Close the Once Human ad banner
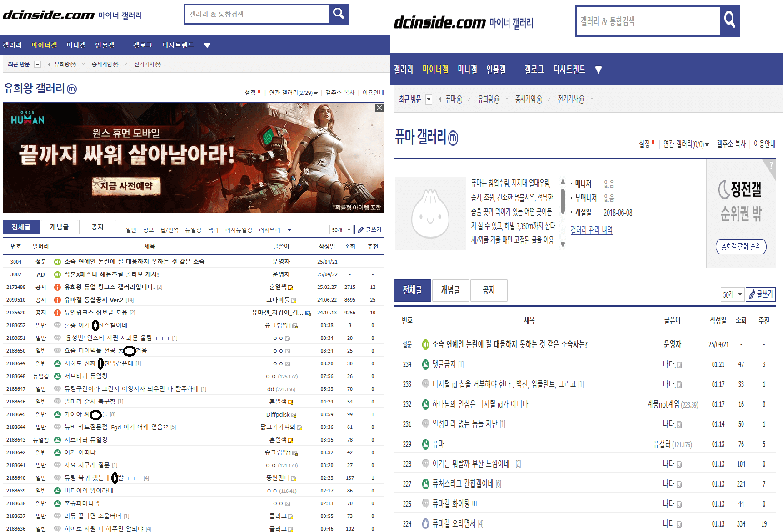This screenshot has width=783, height=532. tap(379, 108)
